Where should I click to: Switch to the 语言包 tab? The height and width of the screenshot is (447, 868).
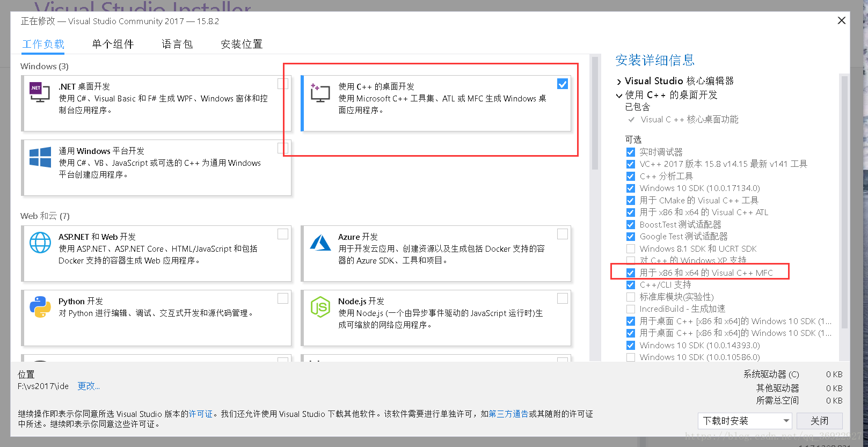pos(177,44)
